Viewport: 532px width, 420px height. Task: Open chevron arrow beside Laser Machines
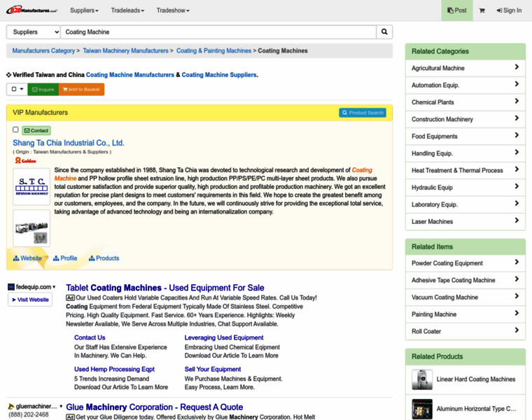point(517,220)
